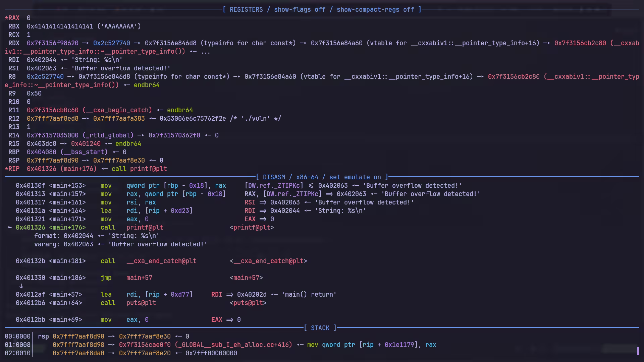This screenshot has width=644, height=362.
Task: Click the down arrow below jmp main+57
Action: pyautogui.click(x=21, y=286)
